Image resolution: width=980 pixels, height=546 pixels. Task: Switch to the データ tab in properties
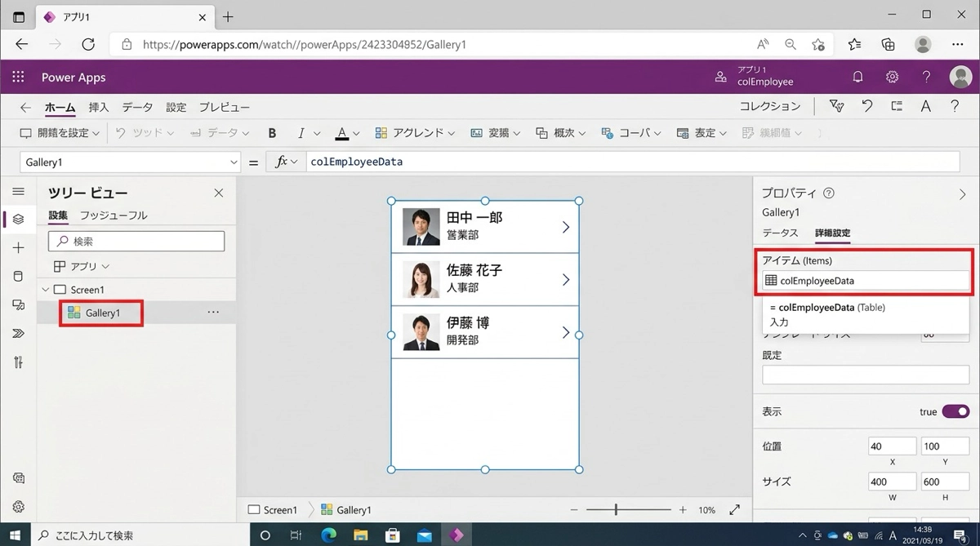click(780, 233)
